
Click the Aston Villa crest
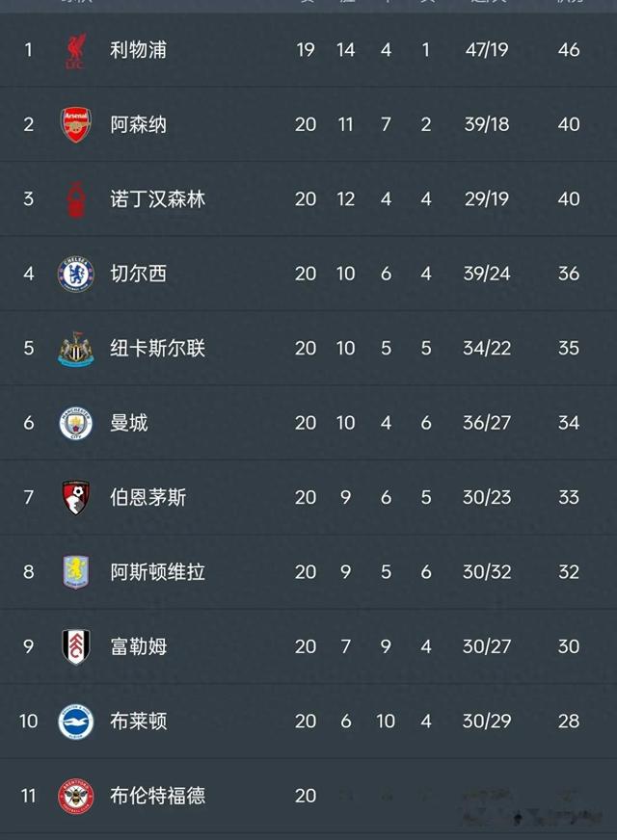(76, 572)
